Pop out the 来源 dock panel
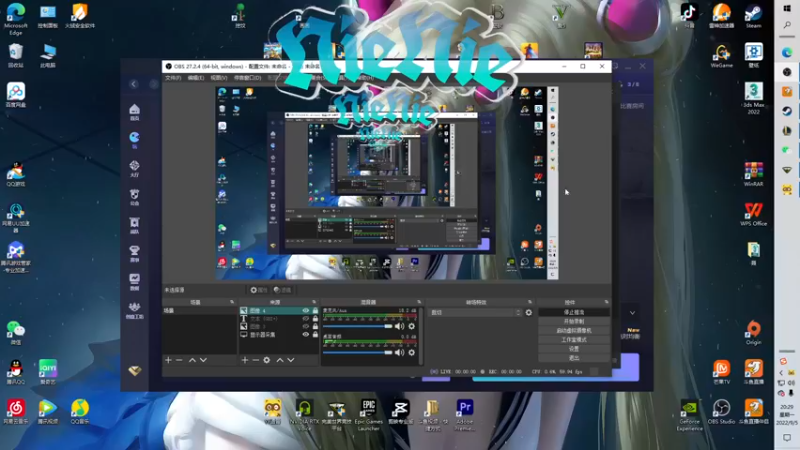The height and width of the screenshot is (450, 800). pos(314,302)
